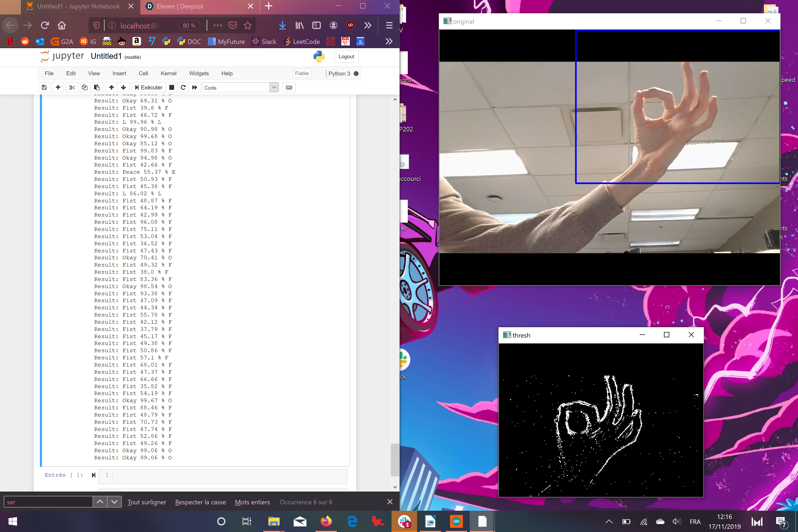Viewport: 798px width, 532px height.
Task: Paste cells below with clipboard icon
Action: click(x=97, y=88)
